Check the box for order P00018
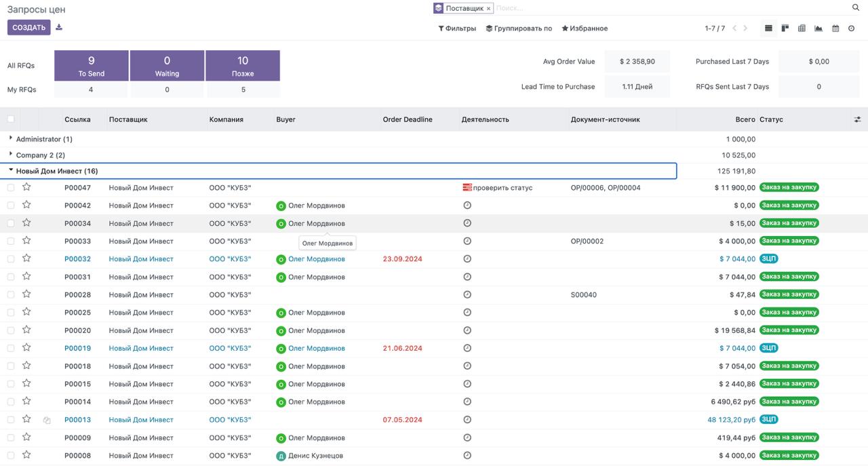 point(10,366)
